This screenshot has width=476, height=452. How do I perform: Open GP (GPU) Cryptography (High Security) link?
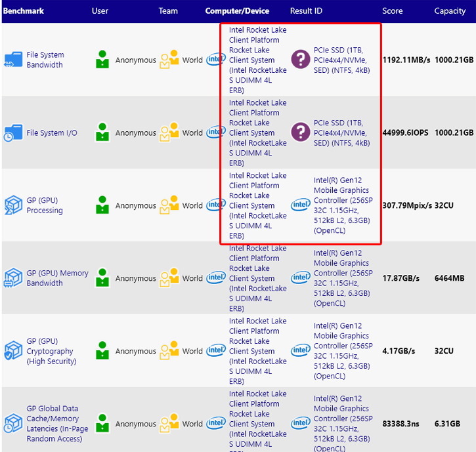tap(51, 351)
